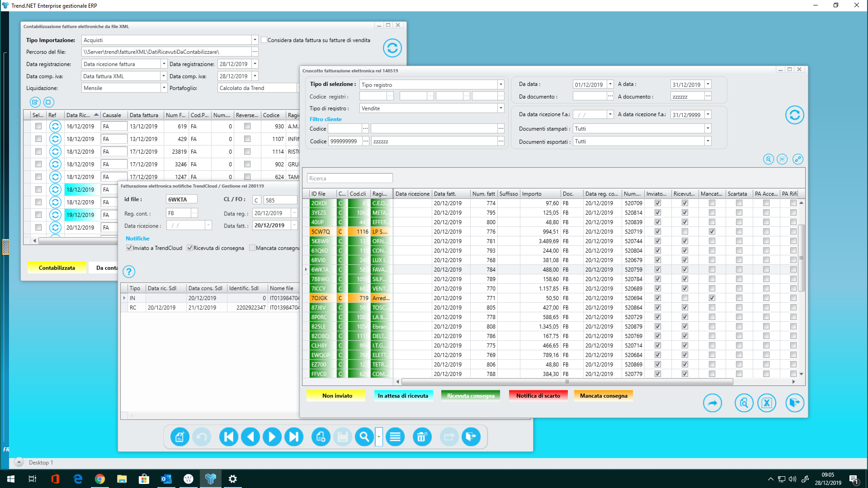
Task: Click the magnifier search toolbar icon
Action: pyautogui.click(x=364, y=437)
